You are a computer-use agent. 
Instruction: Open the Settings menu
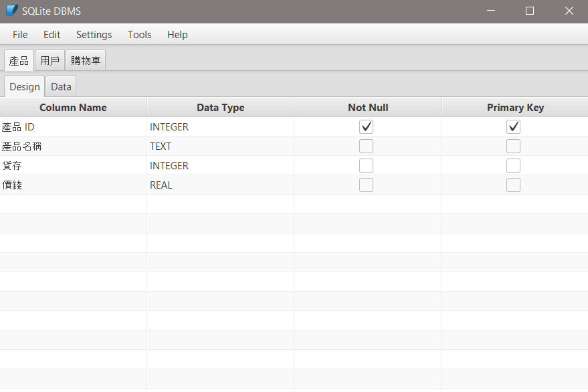(x=94, y=35)
